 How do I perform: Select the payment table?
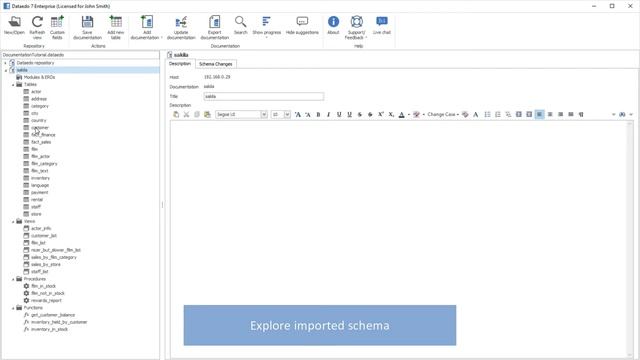[40, 192]
